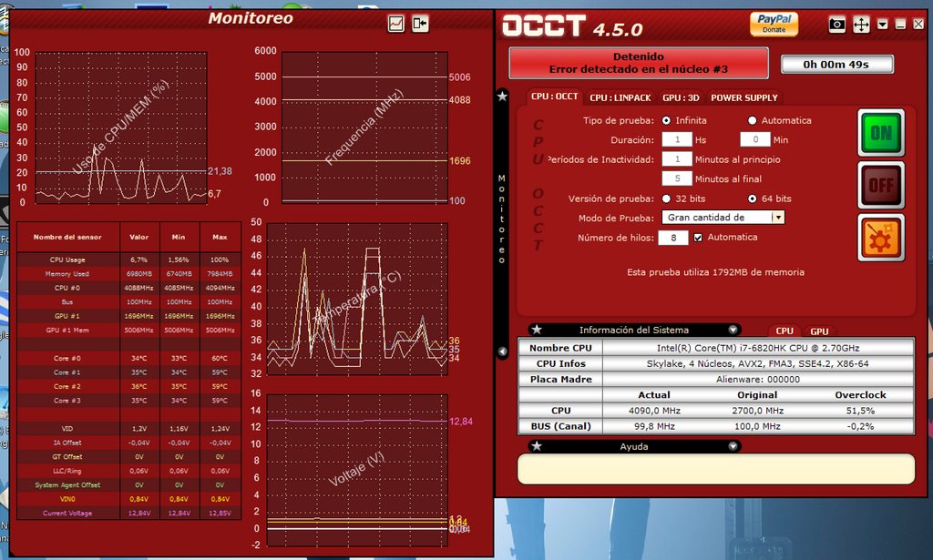Select the Current Voltage sensor row

128,513
